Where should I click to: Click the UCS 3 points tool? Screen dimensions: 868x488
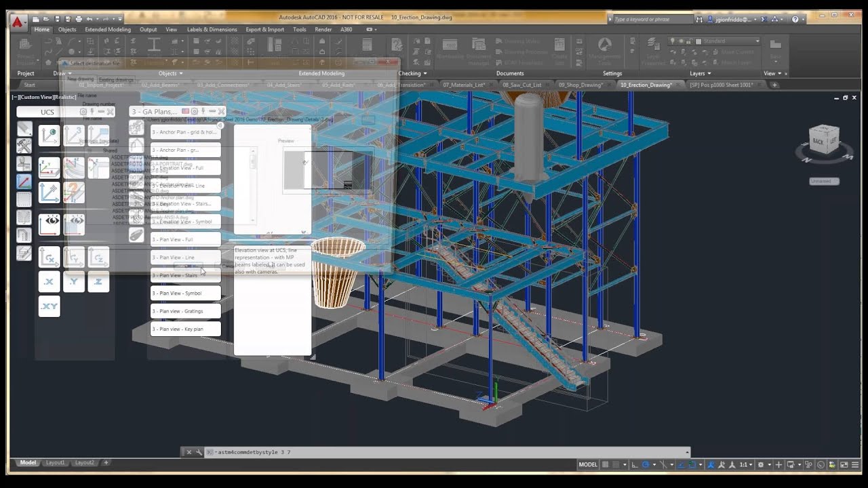coord(74,136)
